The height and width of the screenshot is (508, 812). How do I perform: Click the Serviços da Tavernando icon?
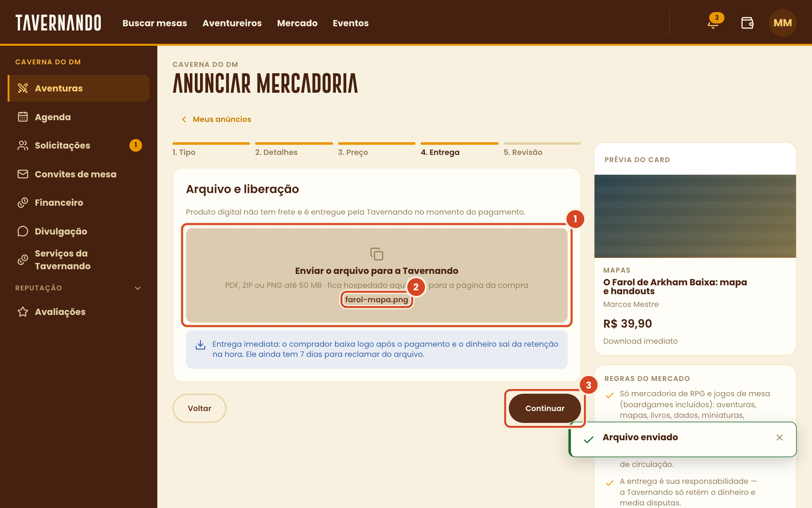23,260
